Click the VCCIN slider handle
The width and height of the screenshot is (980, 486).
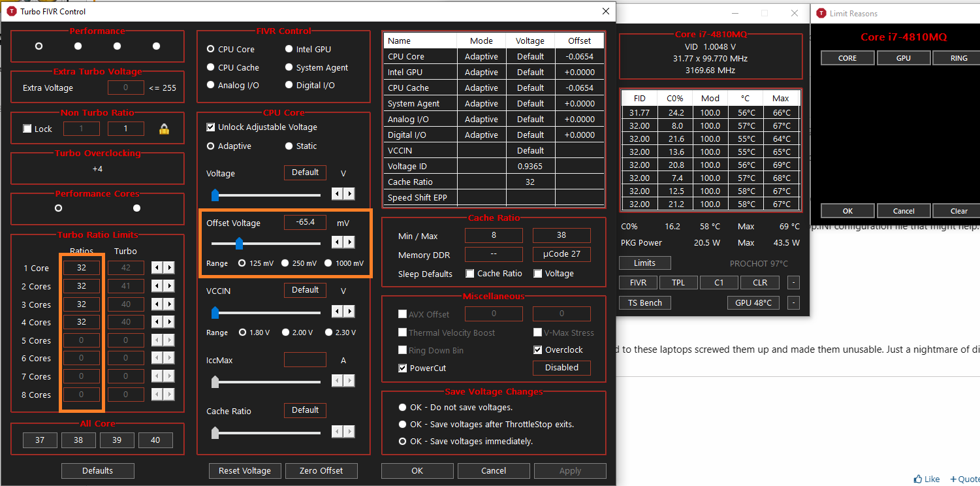pyautogui.click(x=215, y=312)
